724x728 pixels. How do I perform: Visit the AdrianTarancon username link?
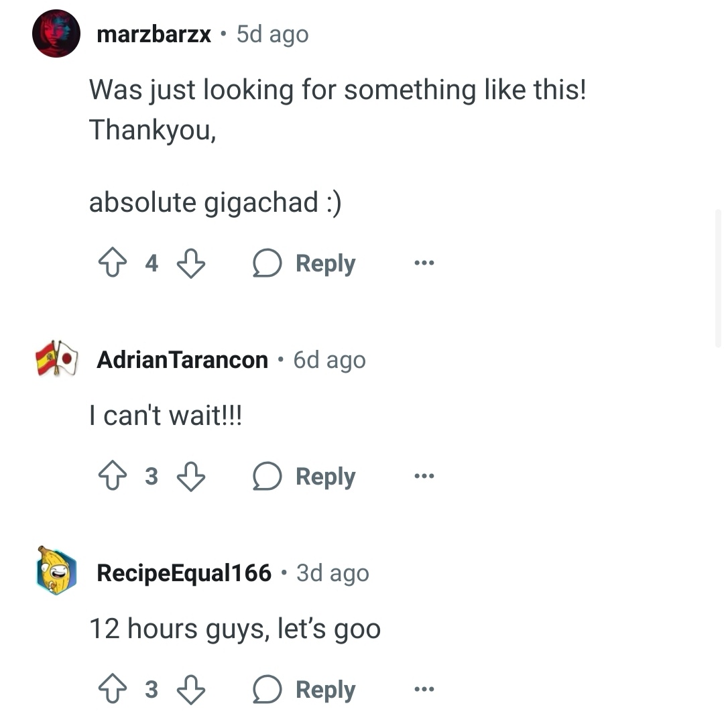(x=182, y=360)
